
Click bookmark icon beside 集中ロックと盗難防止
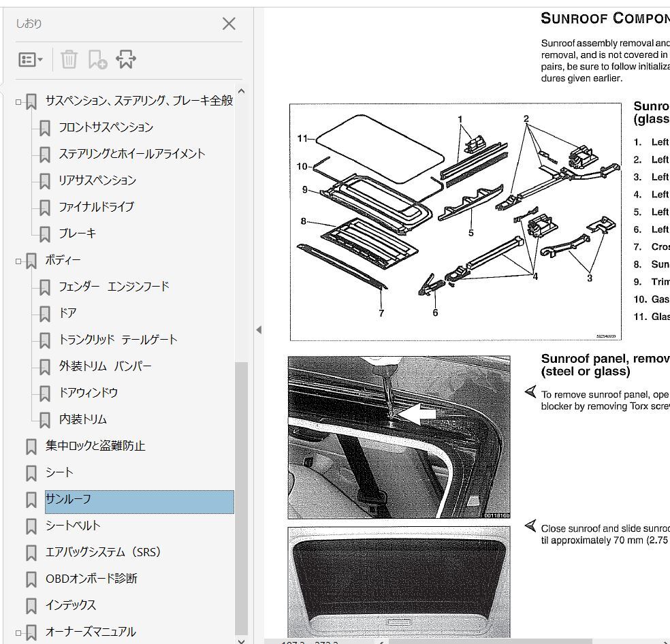click(31, 447)
